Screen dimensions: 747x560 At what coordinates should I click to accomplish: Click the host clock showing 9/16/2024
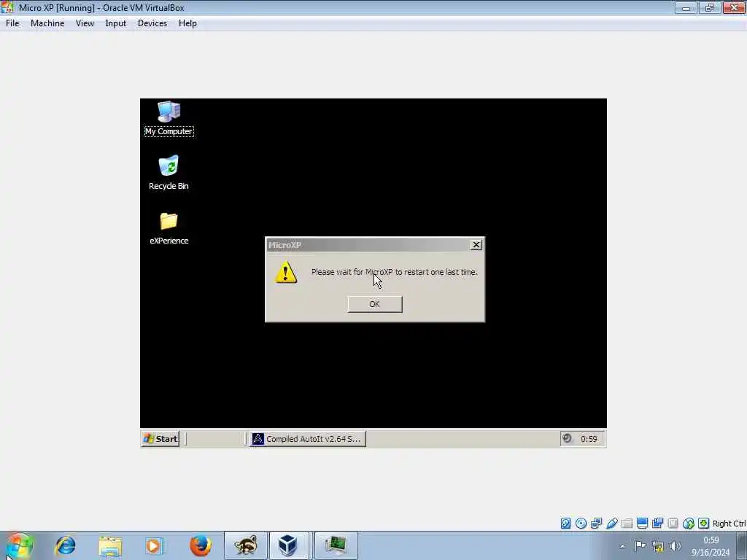pyautogui.click(x=711, y=546)
